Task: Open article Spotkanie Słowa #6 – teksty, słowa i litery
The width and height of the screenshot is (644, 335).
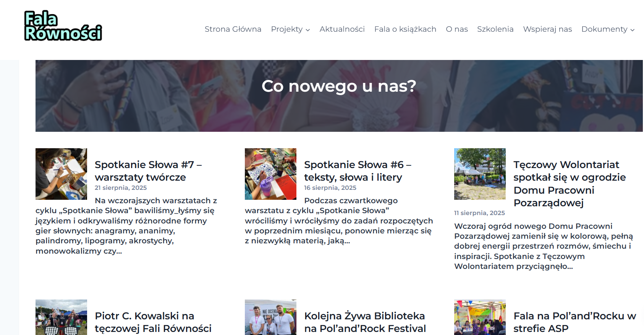Action: [358, 171]
